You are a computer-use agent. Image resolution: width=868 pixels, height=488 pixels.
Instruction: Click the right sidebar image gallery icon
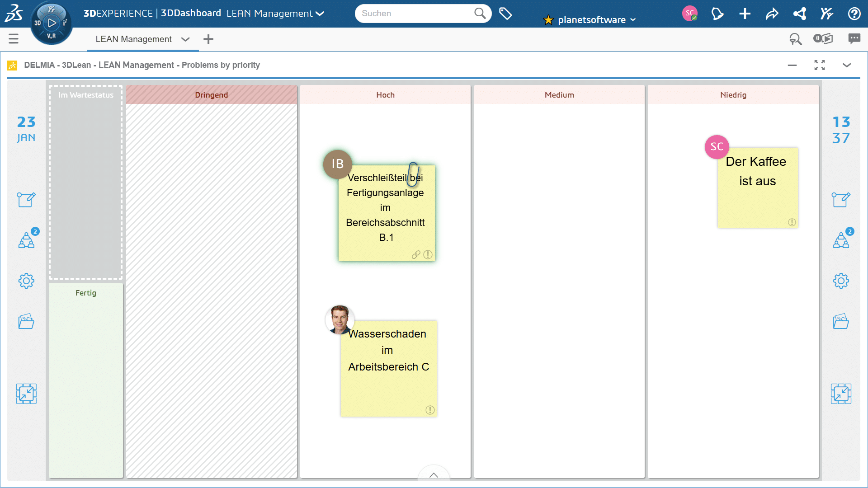pyautogui.click(x=841, y=321)
